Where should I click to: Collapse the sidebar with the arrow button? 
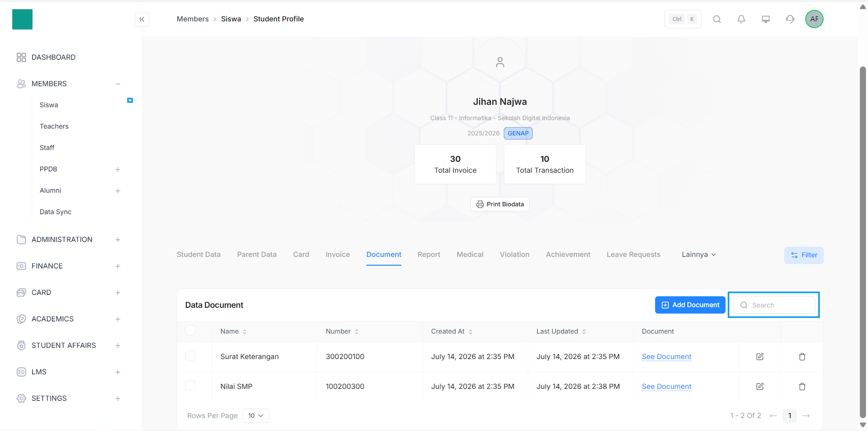142,19
